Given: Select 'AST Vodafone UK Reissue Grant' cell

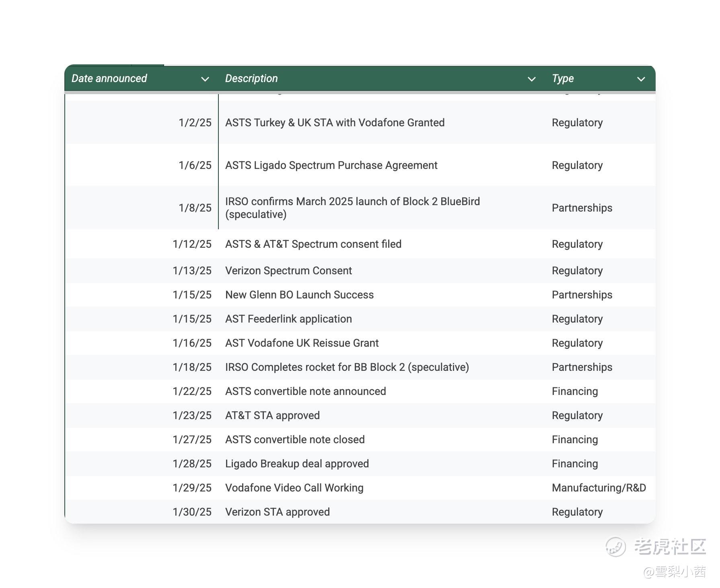Looking at the screenshot, I should click(302, 343).
